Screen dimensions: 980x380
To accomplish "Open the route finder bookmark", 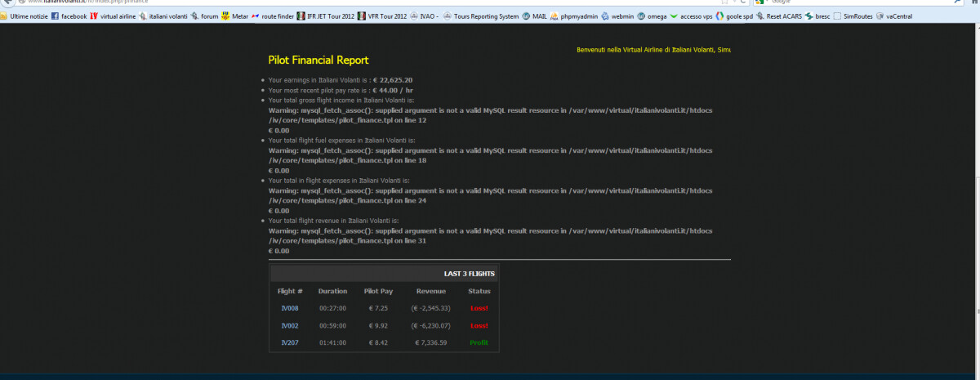I will [272, 16].
